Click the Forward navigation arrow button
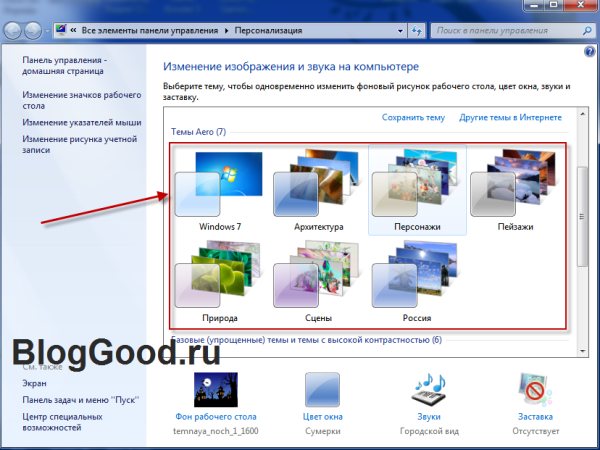This screenshot has height=450, width=600. pyautogui.click(x=33, y=31)
